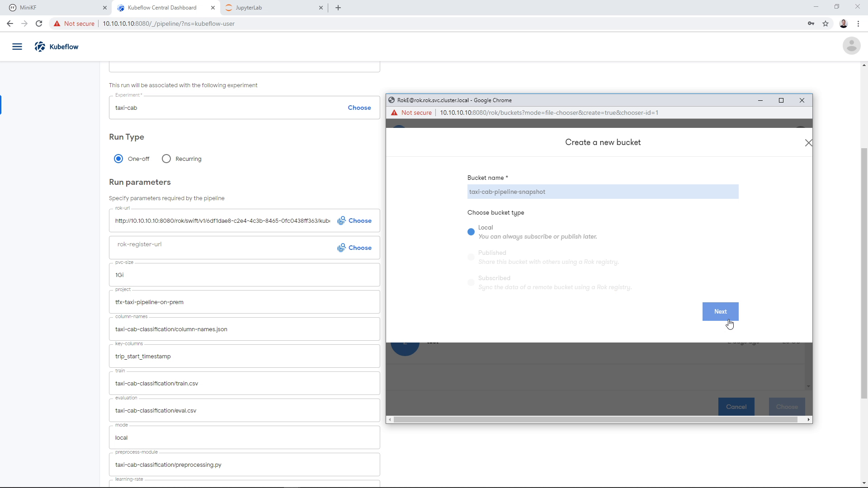Select Local bucket type
The width and height of the screenshot is (868, 488).
point(471,232)
